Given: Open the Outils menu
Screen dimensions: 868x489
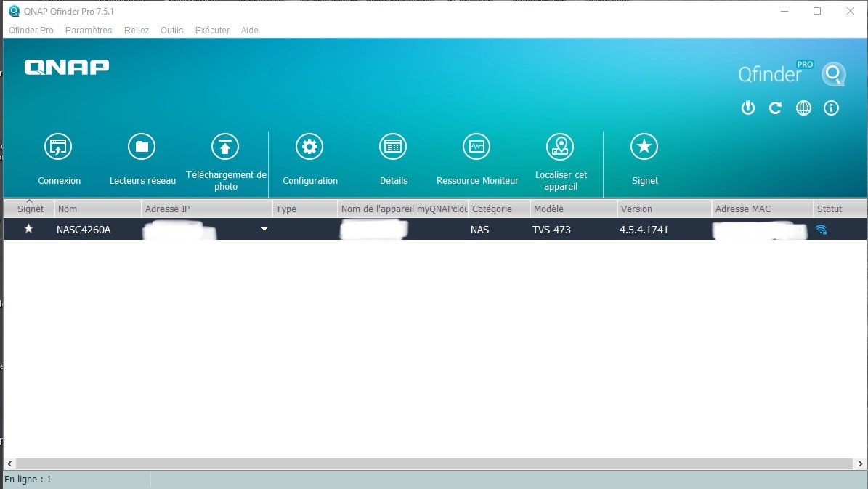Looking at the screenshot, I should point(171,30).
